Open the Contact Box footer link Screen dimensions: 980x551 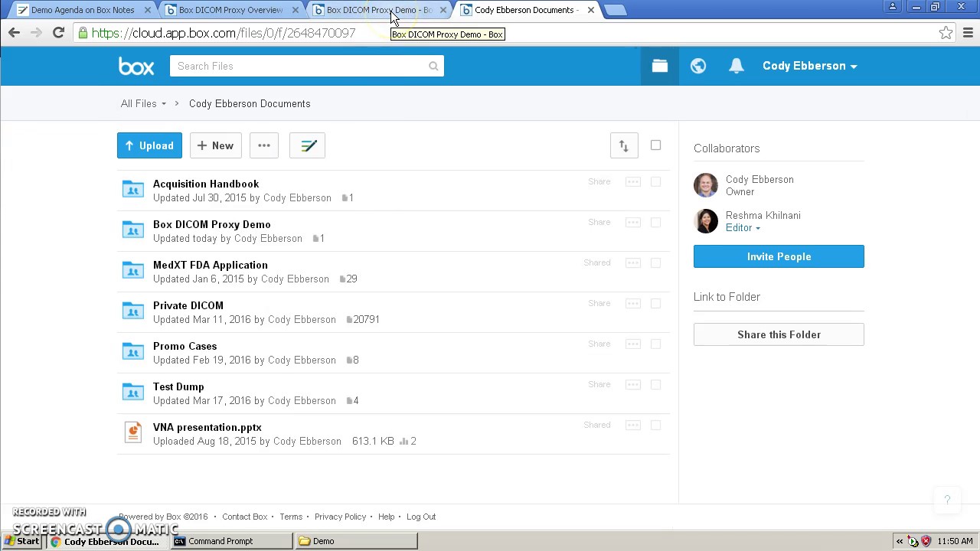(x=244, y=517)
